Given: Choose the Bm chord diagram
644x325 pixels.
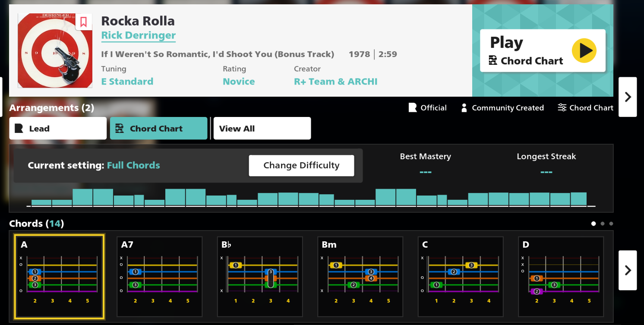Looking at the screenshot, I should click(x=360, y=277).
